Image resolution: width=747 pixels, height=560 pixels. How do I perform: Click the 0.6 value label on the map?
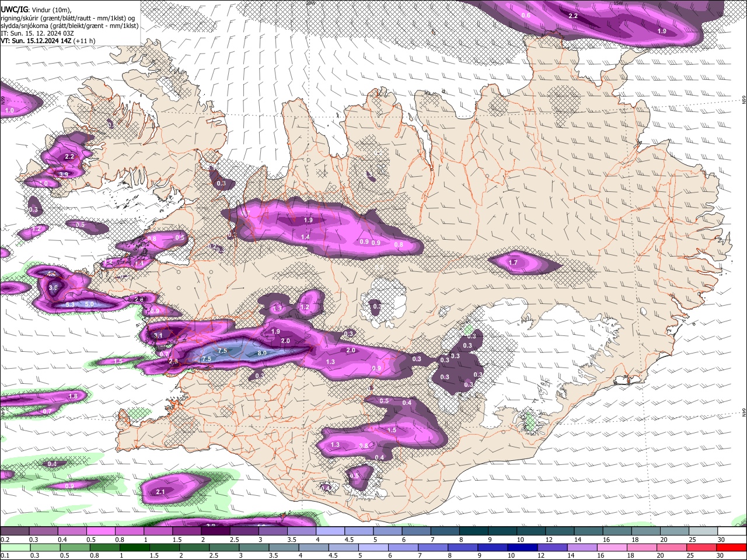[525, 15]
